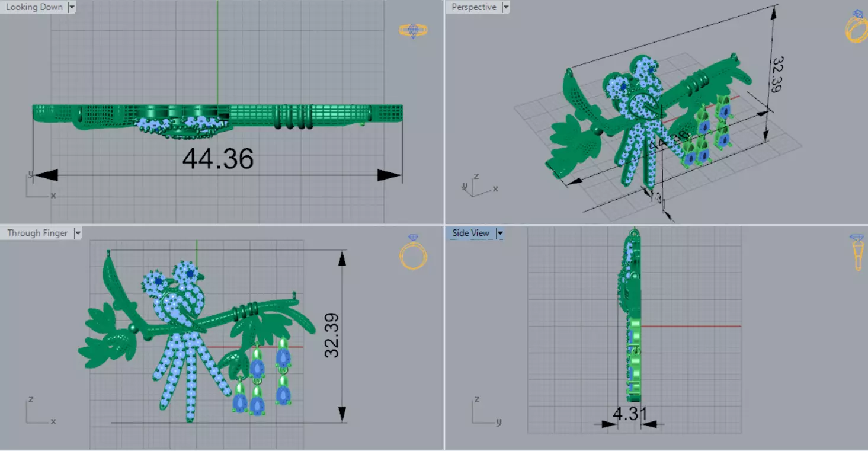Click the Looking Down viewport title
The width and height of the screenshot is (868, 451).
pos(34,7)
